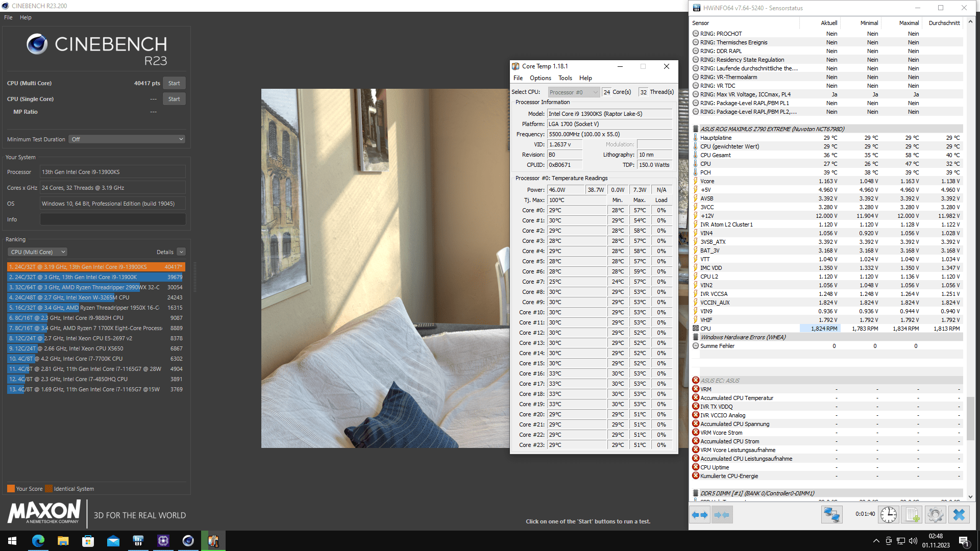Click Meet Now tray icon
The height and width of the screenshot is (551, 980).
pos(889,541)
